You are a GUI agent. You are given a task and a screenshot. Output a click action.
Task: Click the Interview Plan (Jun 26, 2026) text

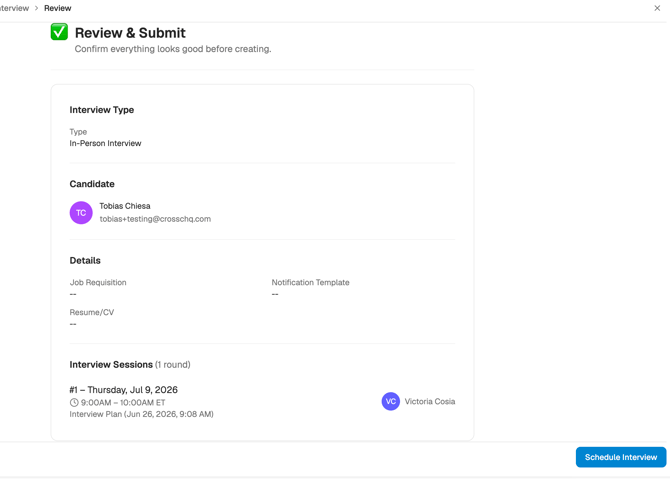(141, 414)
